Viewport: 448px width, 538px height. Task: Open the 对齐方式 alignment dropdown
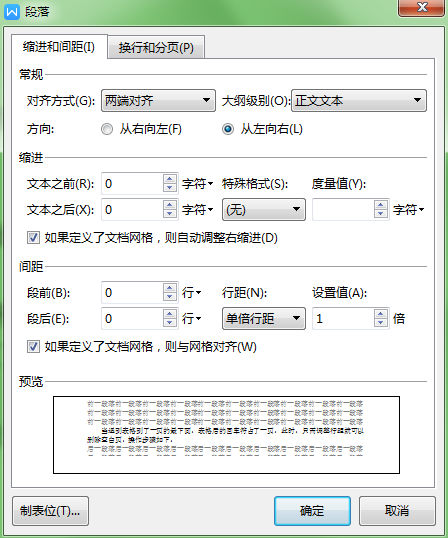pyautogui.click(x=158, y=101)
